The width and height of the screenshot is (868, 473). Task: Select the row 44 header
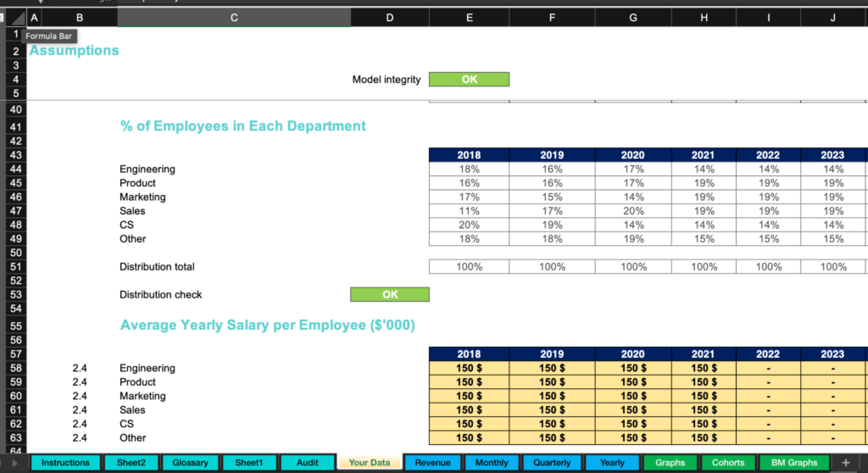(15, 170)
